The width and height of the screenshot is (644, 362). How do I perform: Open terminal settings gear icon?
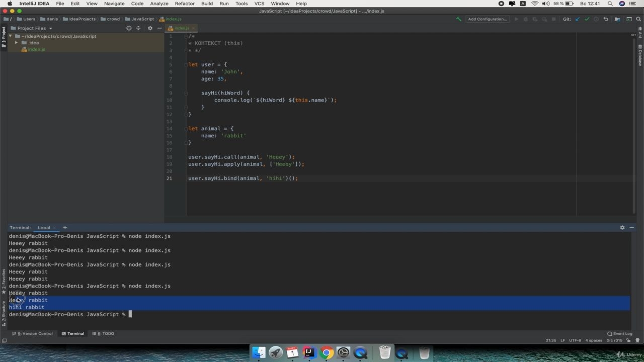pos(622,228)
